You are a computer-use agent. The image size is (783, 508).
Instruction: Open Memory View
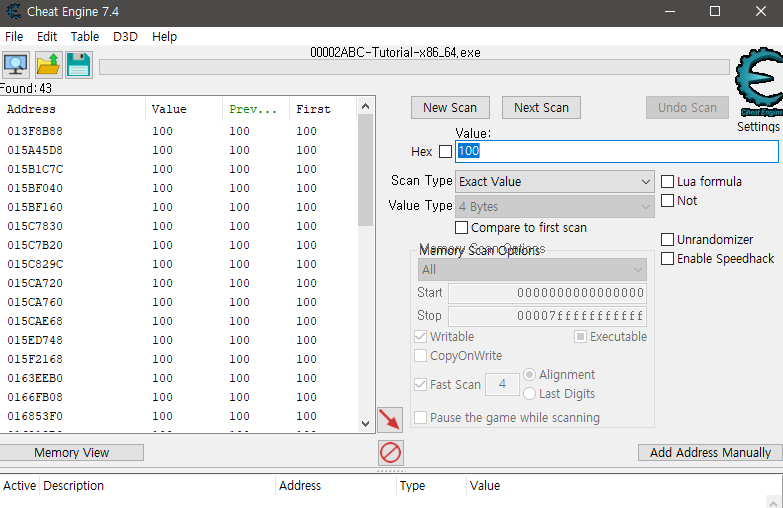point(71,453)
